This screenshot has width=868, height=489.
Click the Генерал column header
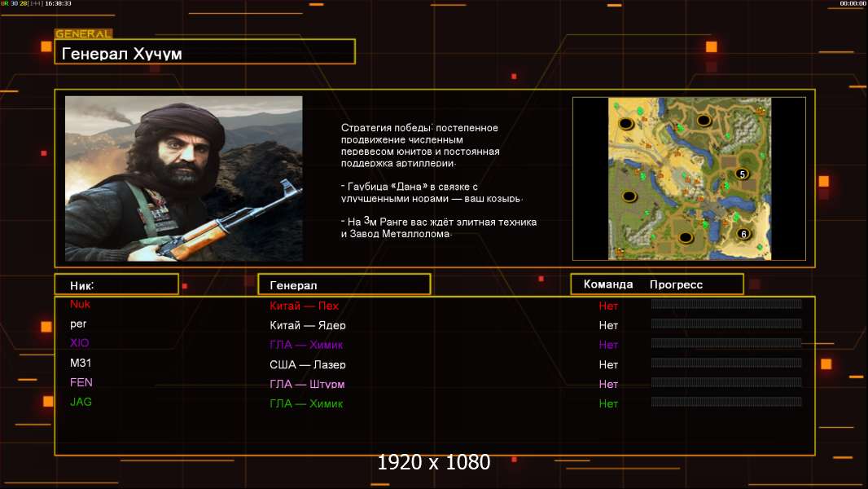(344, 284)
